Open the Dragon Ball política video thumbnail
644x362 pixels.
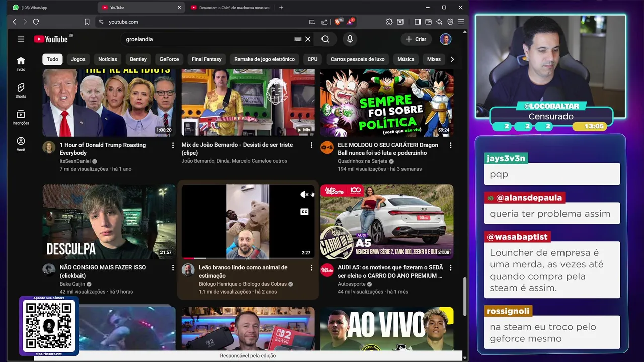387,103
